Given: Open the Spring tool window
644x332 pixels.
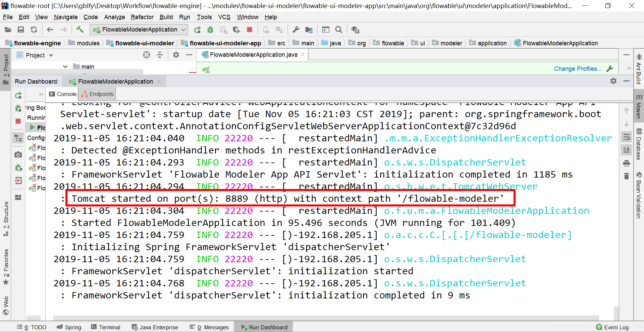Looking at the screenshot, I should [x=69, y=327].
